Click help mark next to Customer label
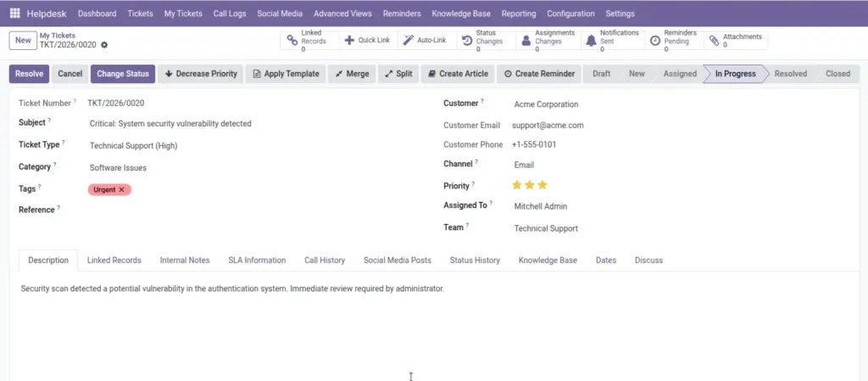The height and width of the screenshot is (381, 868). coord(481,101)
